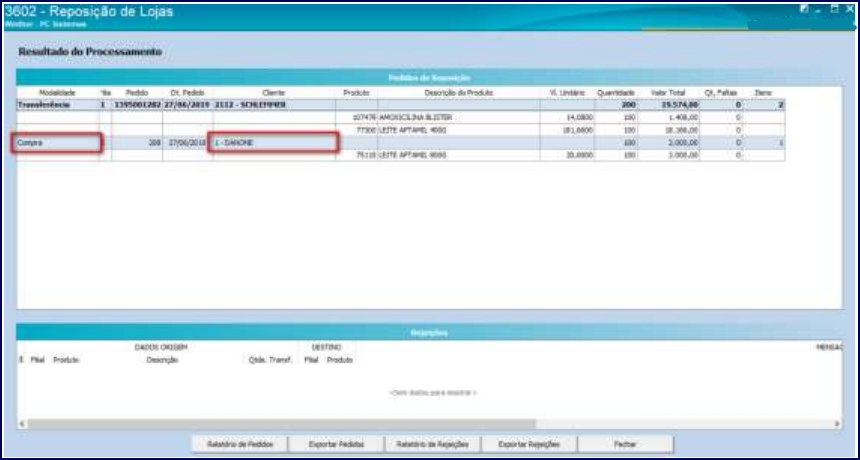Select order number 1395001282
860x460 pixels.
tap(137, 105)
